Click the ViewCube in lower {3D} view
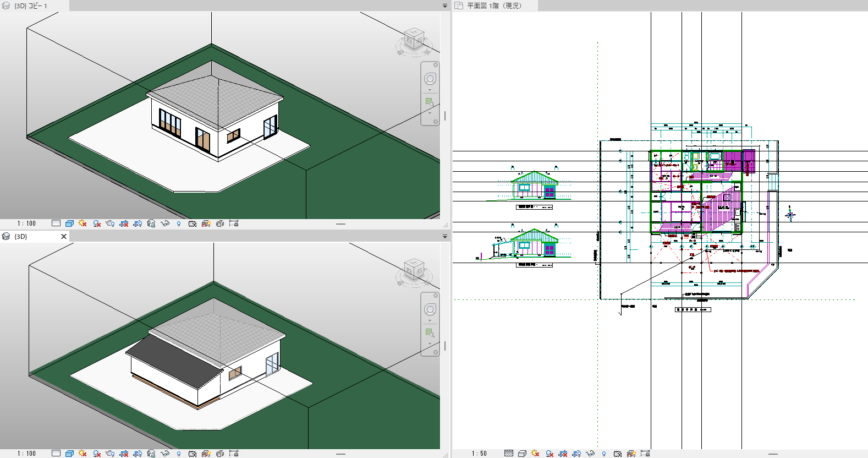The height and width of the screenshot is (458, 868). [x=414, y=270]
